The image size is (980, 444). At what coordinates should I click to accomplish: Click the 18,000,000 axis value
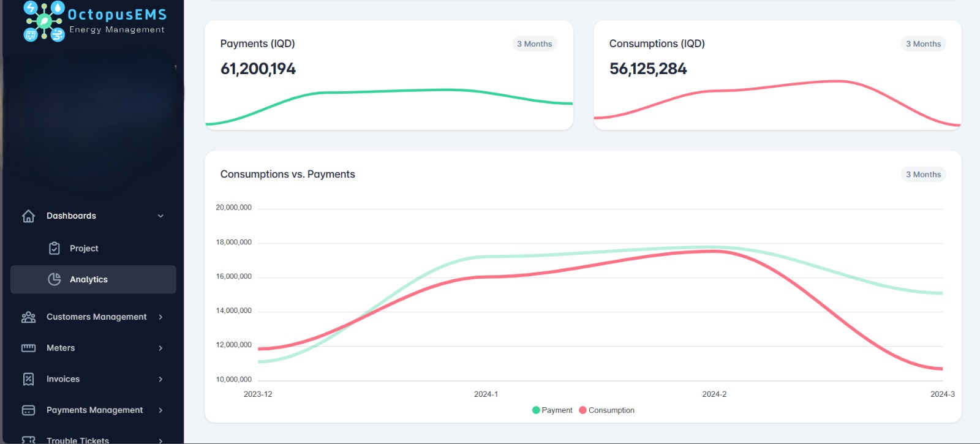coord(233,243)
